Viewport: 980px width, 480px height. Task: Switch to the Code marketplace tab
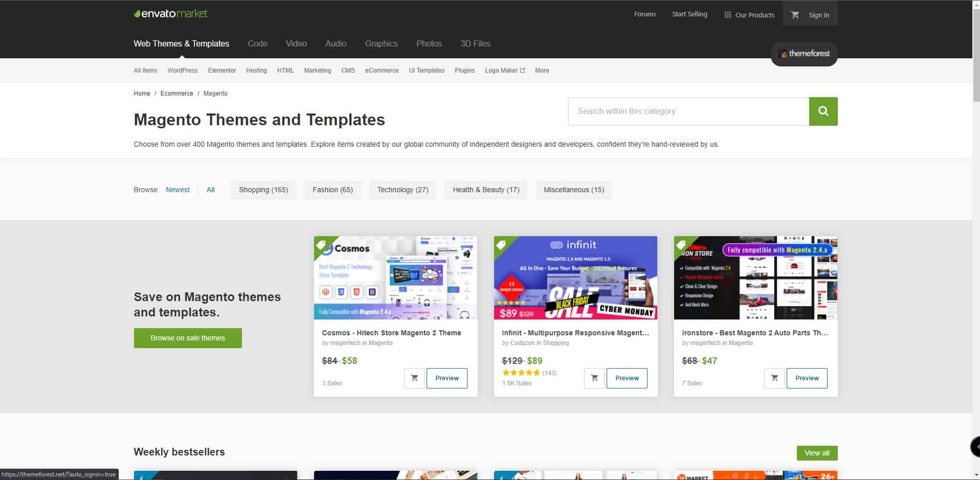(x=257, y=43)
